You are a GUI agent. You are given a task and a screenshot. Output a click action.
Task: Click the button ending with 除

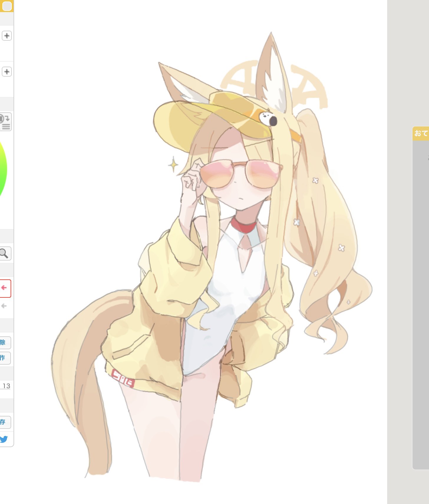pyautogui.click(x=5, y=342)
